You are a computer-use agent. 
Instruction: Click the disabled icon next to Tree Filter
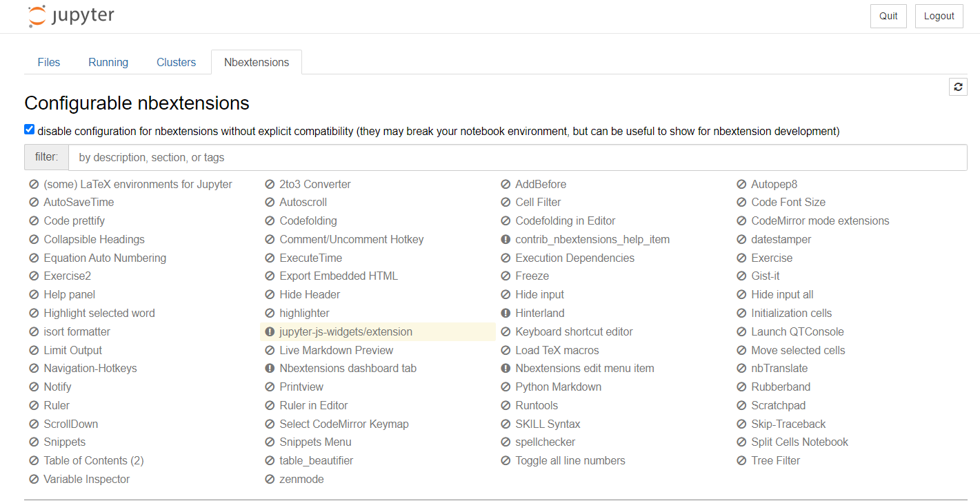point(741,461)
